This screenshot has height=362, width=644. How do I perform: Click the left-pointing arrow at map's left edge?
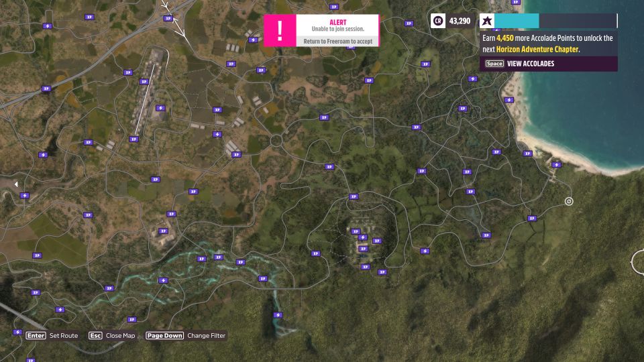[x=16, y=184]
